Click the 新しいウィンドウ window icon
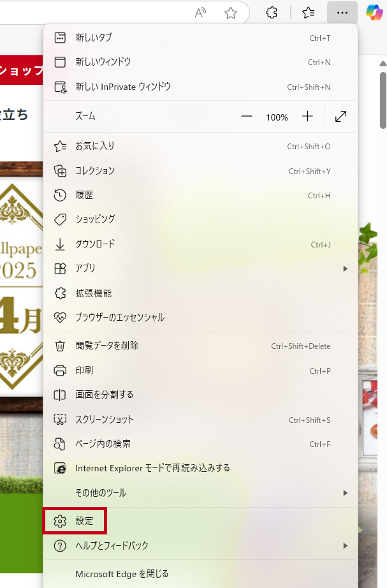The width and height of the screenshot is (387, 588). (x=60, y=62)
